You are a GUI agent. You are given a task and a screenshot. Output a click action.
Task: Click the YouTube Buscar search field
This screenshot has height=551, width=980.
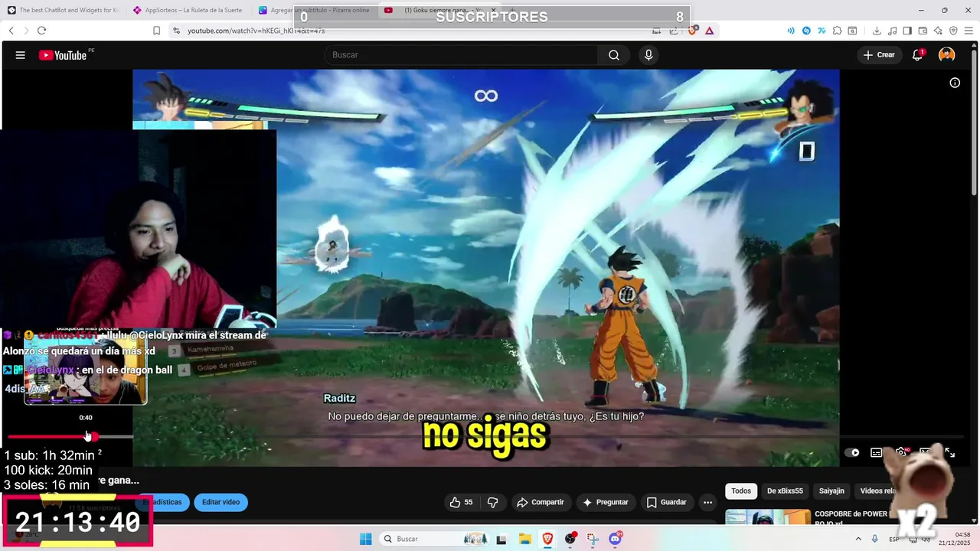coord(461,55)
